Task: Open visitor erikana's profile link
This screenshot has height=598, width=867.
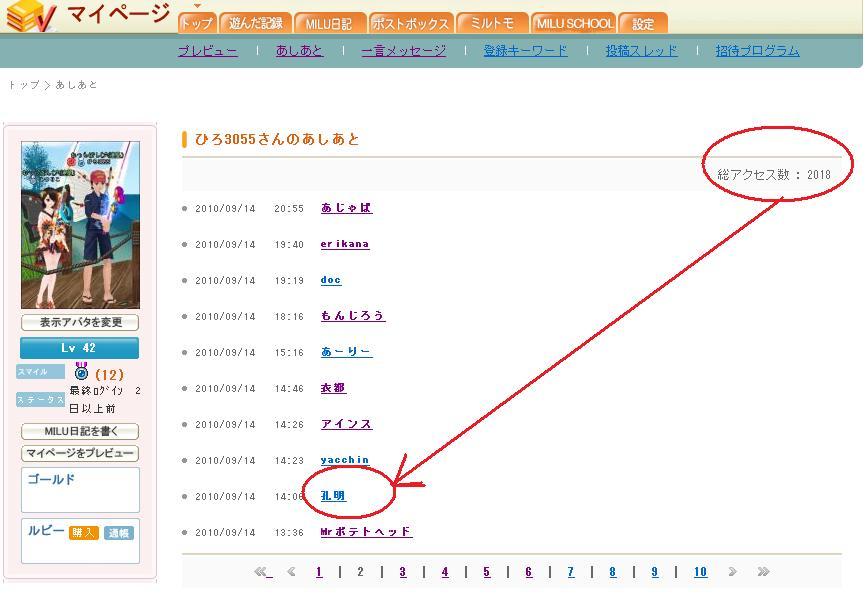Action: click(345, 244)
